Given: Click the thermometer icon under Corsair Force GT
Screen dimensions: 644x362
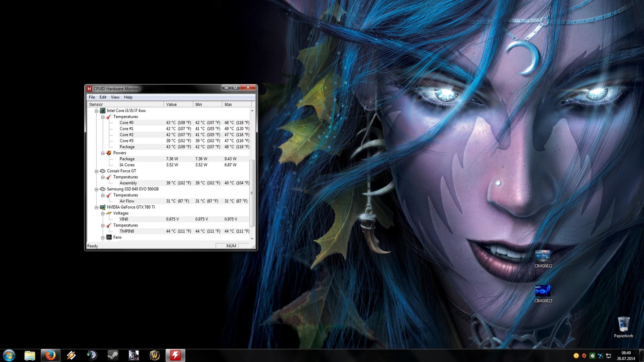Looking at the screenshot, I should tap(109, 177).
